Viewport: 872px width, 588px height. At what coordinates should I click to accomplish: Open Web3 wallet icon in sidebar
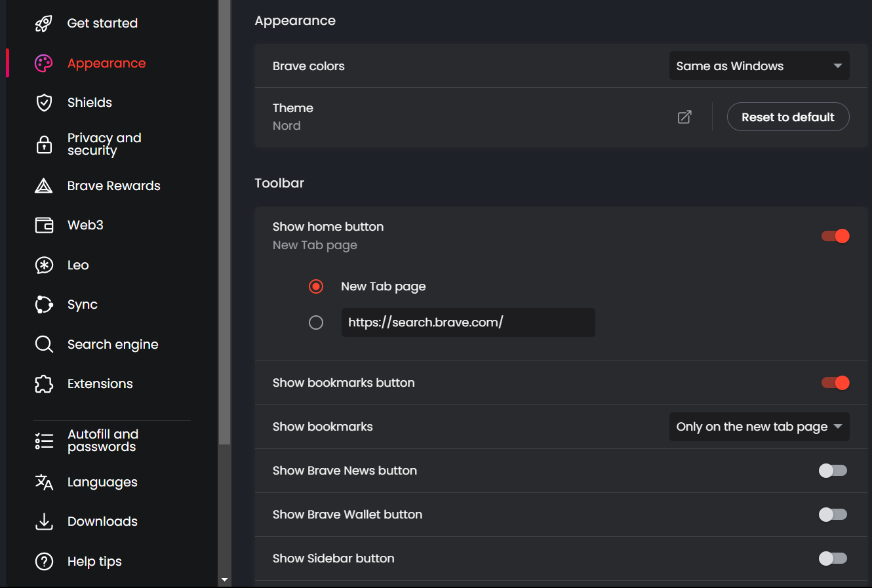pos(44,225)
